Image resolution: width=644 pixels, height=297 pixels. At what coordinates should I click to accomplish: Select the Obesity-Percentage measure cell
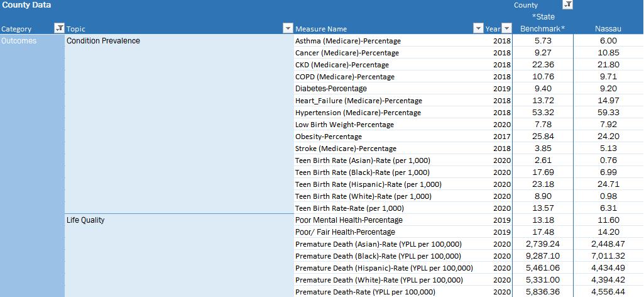click(x=329, y=136)
